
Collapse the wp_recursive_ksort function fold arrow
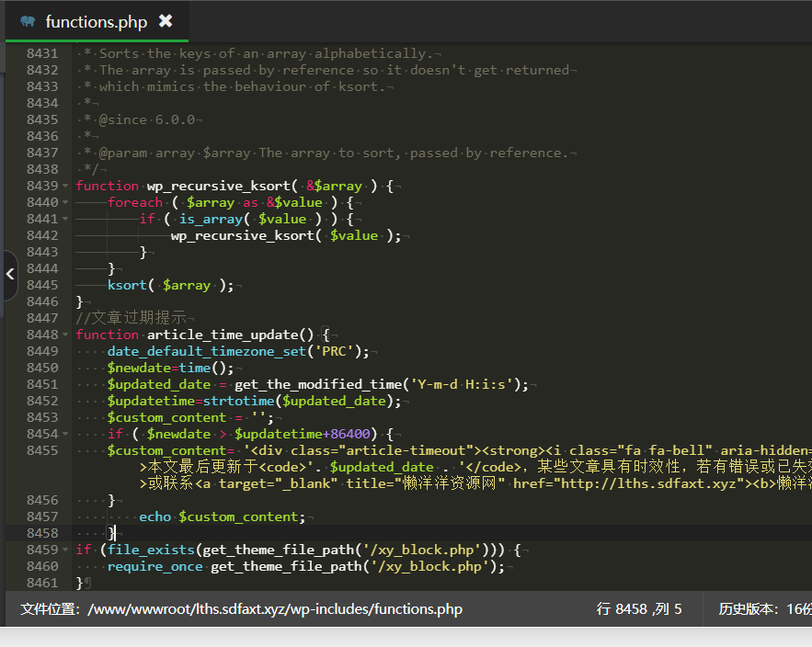[65, 187]
